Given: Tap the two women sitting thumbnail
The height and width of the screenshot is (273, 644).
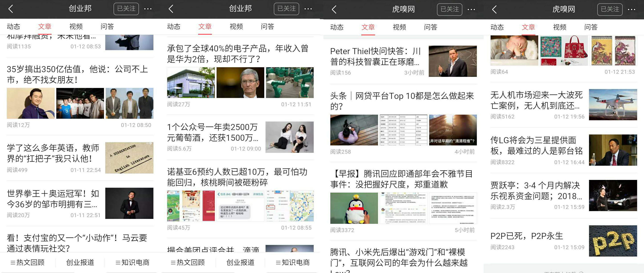Looking at the screenshot, I should [x=290, y=137].
